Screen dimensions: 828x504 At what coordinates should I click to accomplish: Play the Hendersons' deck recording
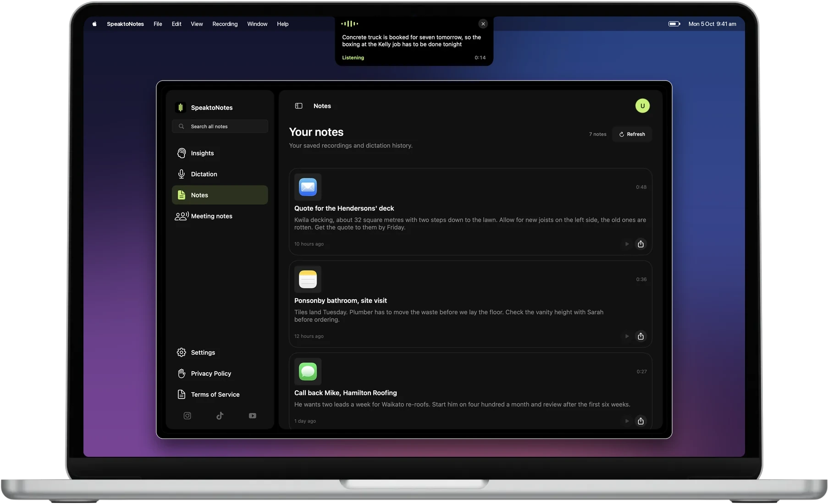(627, 244)
